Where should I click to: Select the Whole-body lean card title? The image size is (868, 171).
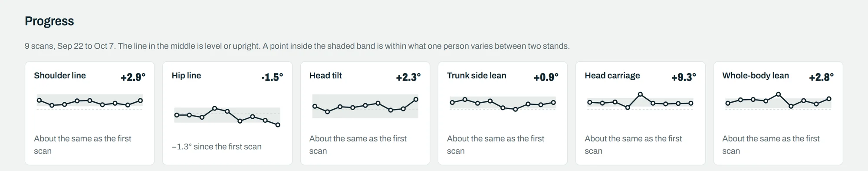(x=756, y=75)
